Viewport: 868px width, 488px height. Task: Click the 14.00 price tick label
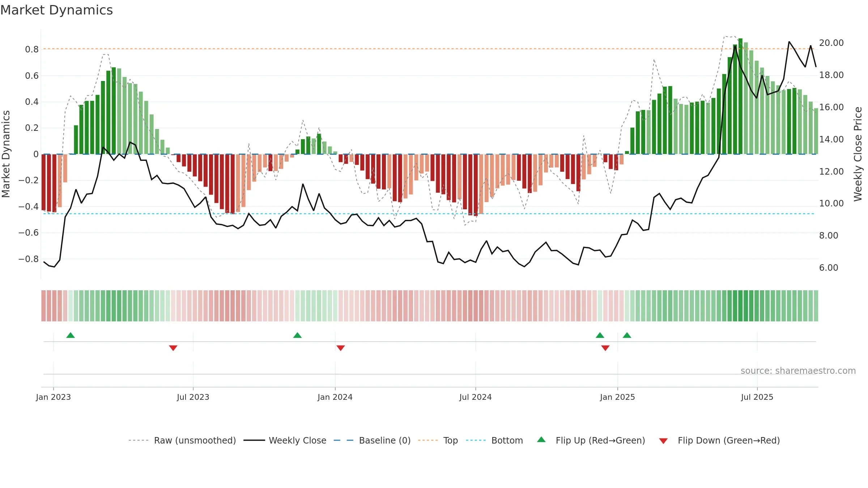[x=831, y=139]
